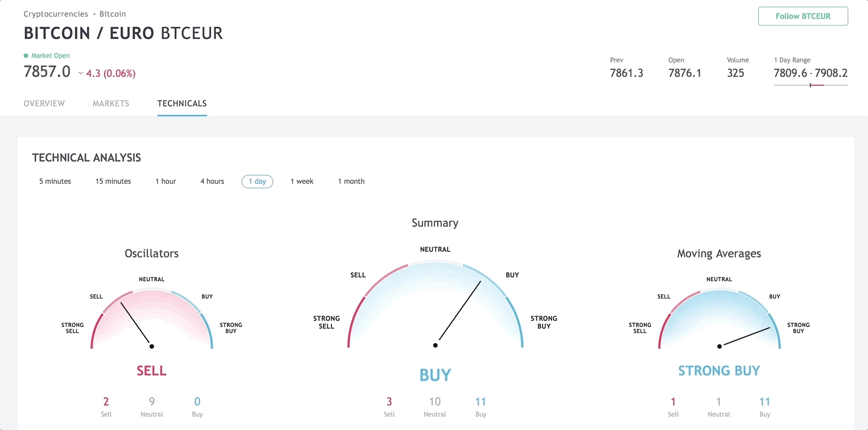Choose the 5 minutes timeframe
This screenshot has height=430, width=868.
coord(55,182)
